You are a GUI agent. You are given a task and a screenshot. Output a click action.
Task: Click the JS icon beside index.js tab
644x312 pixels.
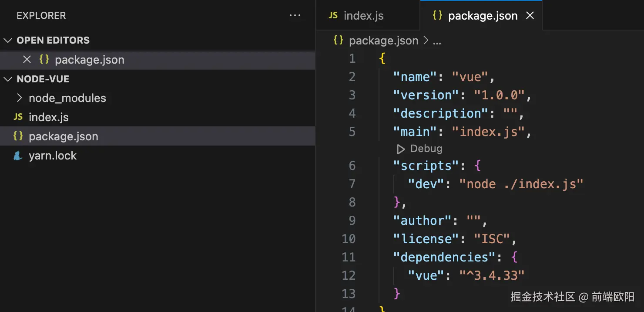pyautogui.click(x=332, y=15)
